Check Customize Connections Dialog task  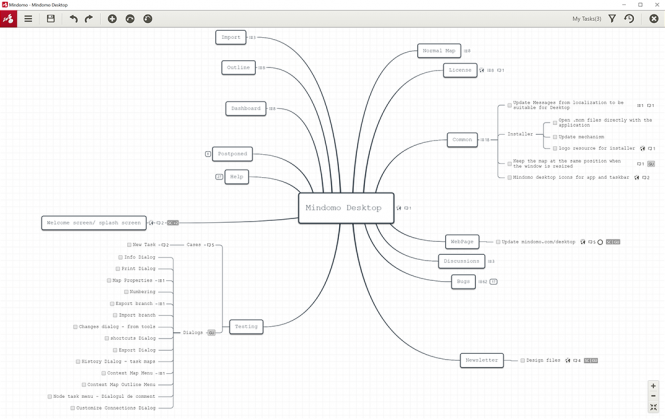point(73,408)
